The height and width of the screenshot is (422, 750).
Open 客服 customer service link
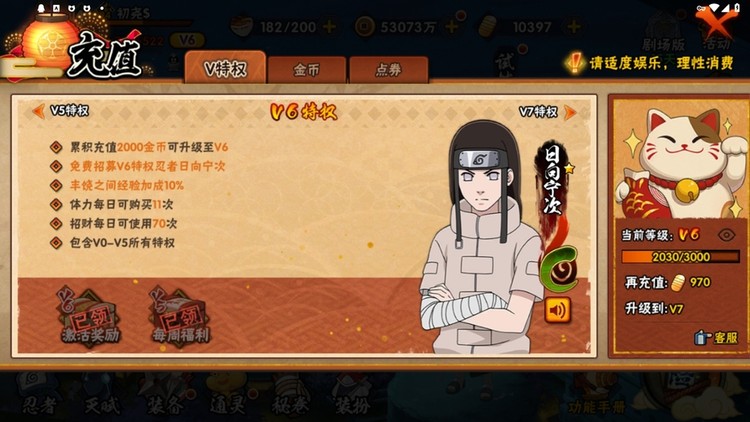coord(716,338)
